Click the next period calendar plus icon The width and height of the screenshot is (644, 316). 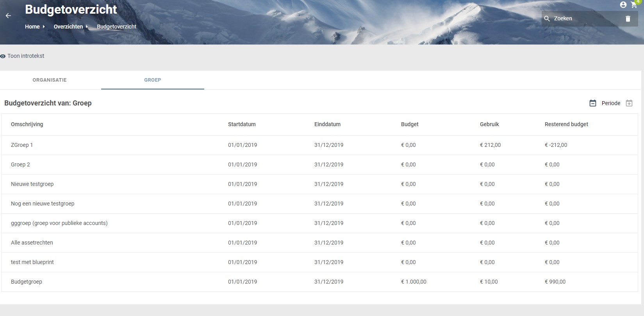click(x=629, y=103)
